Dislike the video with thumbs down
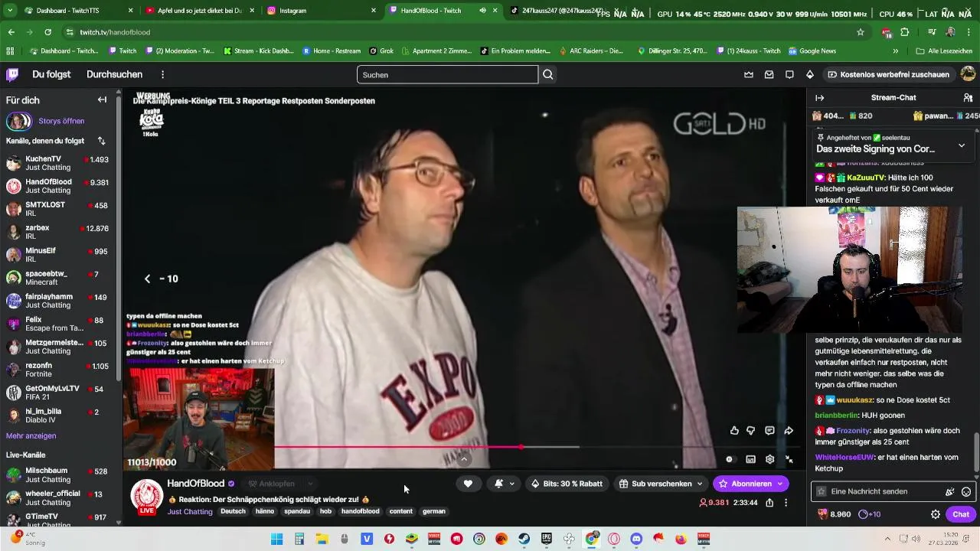 tap(751, 431)
